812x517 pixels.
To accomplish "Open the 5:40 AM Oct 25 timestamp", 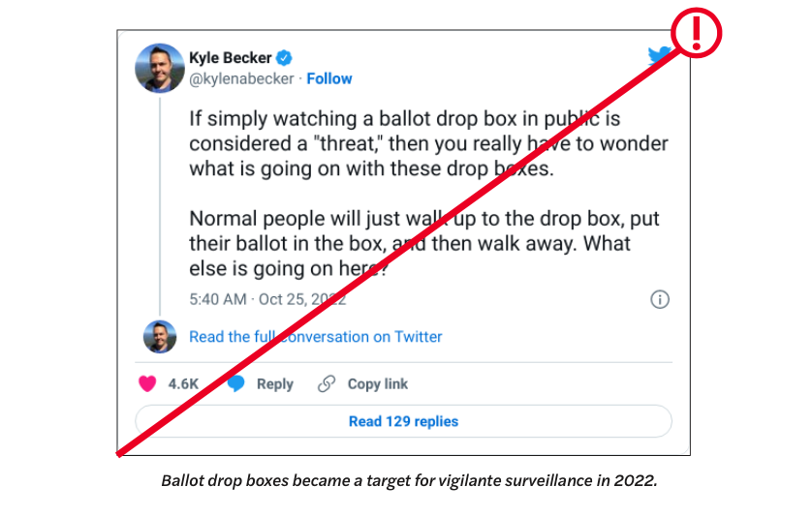I will (267, 299).
